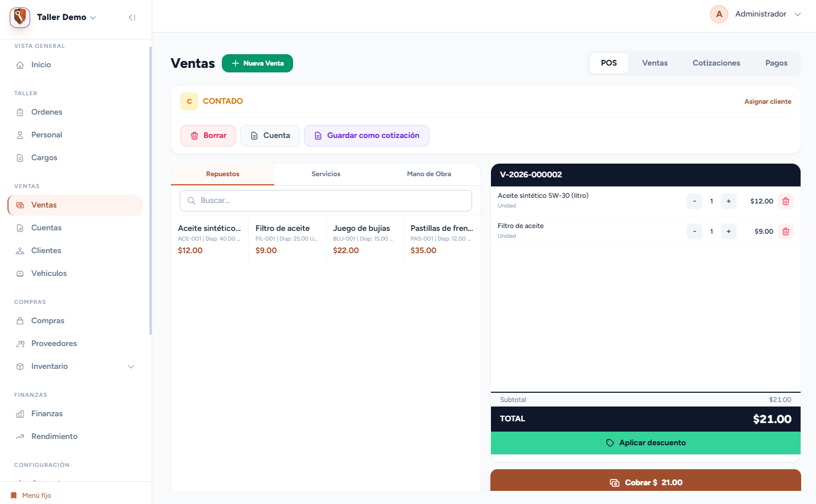Select the Servicios tab
The width and height of the screenshot is (816, 504).
[x=326, y=174]
